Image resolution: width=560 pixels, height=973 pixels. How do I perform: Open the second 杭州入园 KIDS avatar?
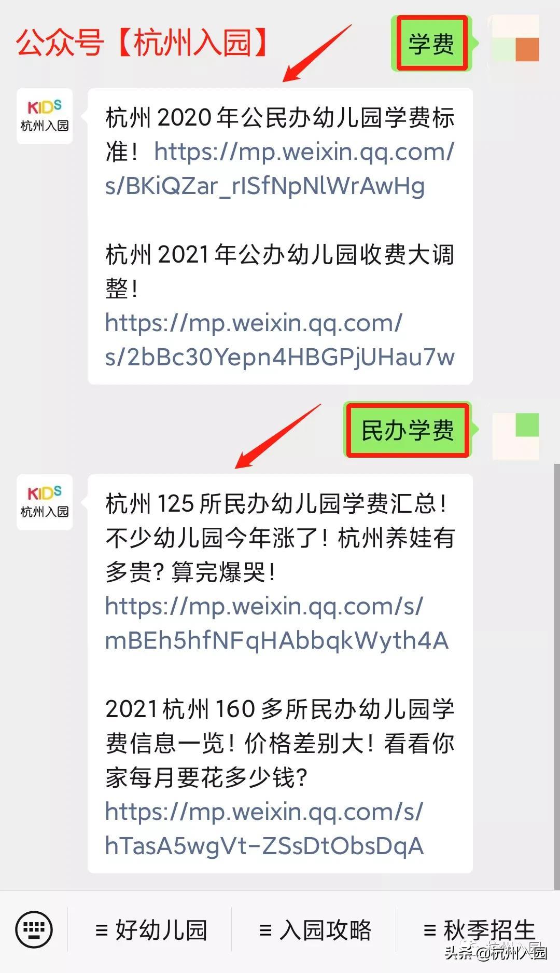(45, 502)
